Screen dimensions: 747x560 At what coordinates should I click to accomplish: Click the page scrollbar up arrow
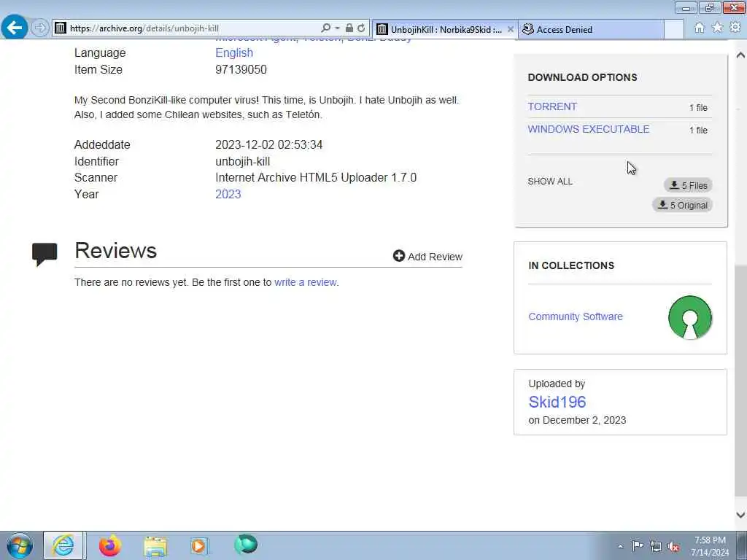[x=740, y=55]
